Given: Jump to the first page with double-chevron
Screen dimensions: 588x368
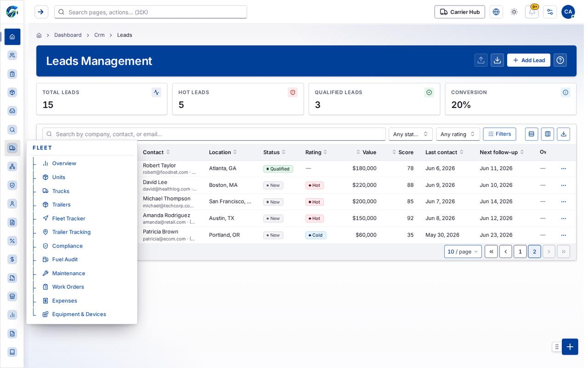Looking at the screenshot, I should pyautogui.click(x=491, y=252).
